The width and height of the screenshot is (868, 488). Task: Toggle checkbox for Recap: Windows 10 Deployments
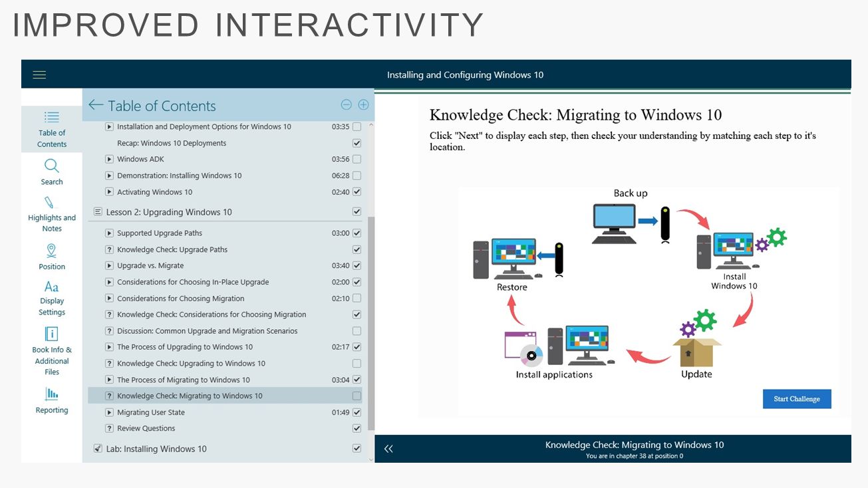[x=357, y=143]
